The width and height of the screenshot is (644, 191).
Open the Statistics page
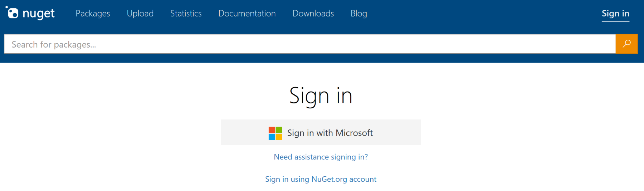pos(186,14)
